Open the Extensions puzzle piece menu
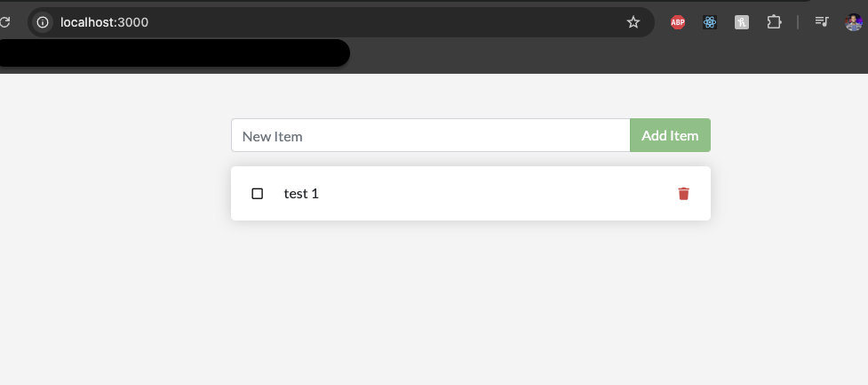Screen dimensions: 868x385 pyautogui.click(x=774, y=22)
